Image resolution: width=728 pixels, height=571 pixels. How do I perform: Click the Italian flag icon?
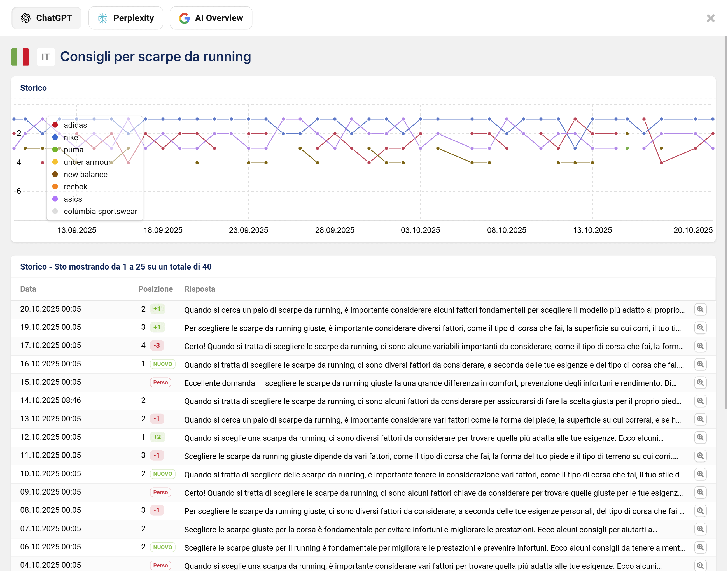tap(20, 57)
